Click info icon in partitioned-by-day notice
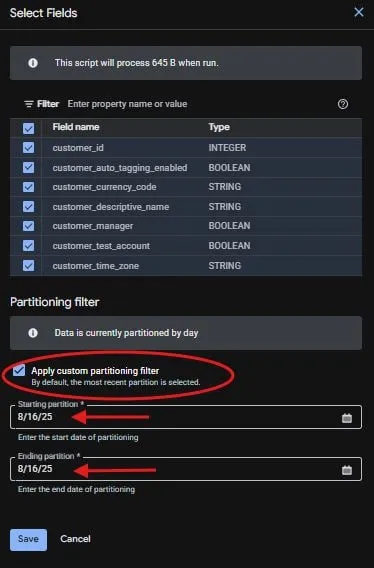 [x=33, y=333]
